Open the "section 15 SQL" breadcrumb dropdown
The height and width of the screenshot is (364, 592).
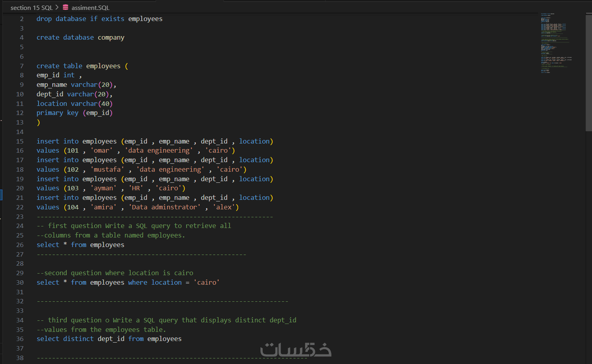pos(31,7)
